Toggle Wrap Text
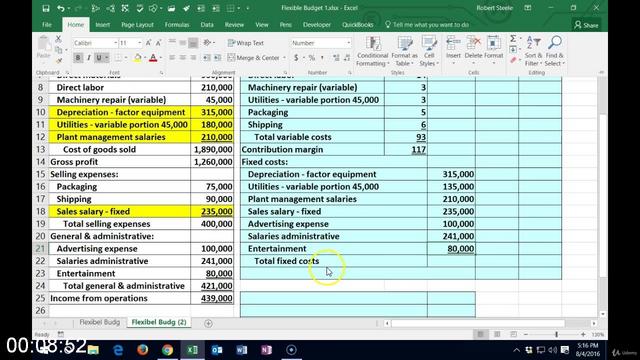640x360 pixels. [x=246, y=43]
